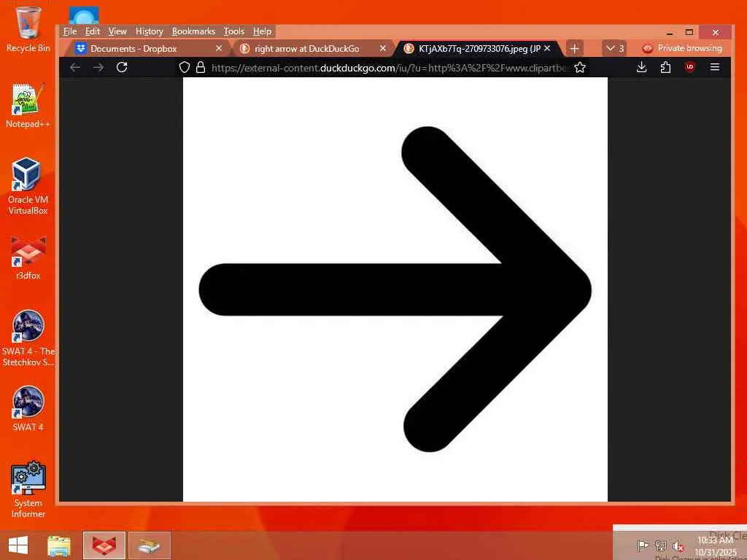
Task: Open the View menu
Action: [x=117, y=31]
